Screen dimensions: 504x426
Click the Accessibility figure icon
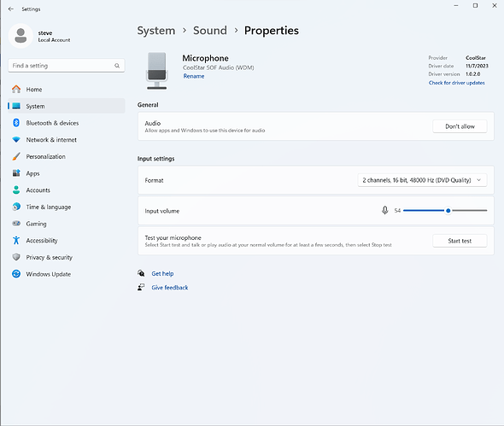point(16,240)
